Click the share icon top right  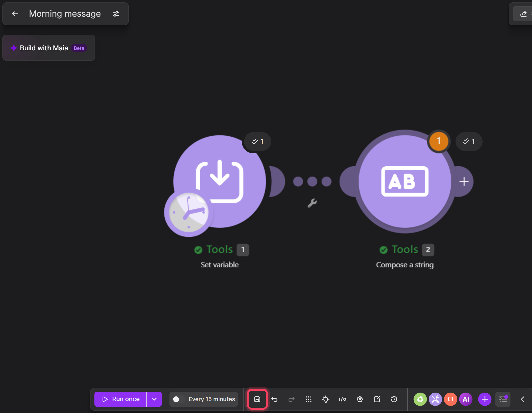[523, 14]
